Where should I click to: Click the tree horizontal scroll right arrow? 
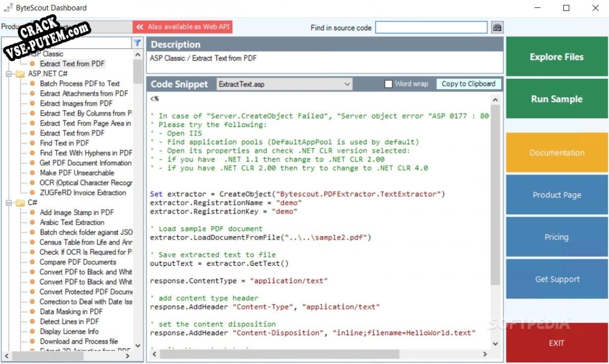pos(128,356)
